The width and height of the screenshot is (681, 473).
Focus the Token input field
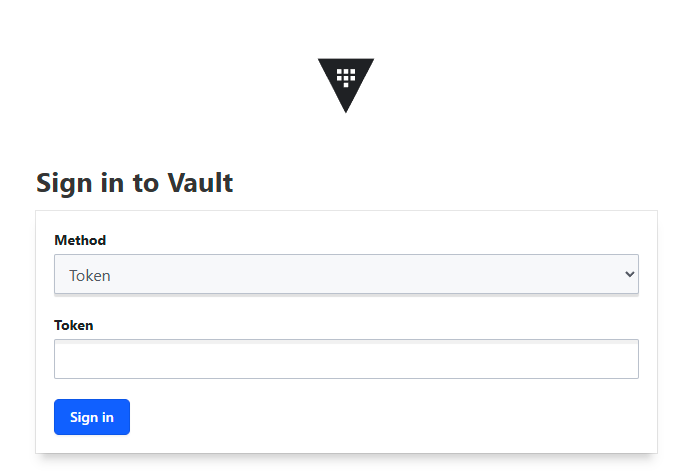click(x=346, y=359)
